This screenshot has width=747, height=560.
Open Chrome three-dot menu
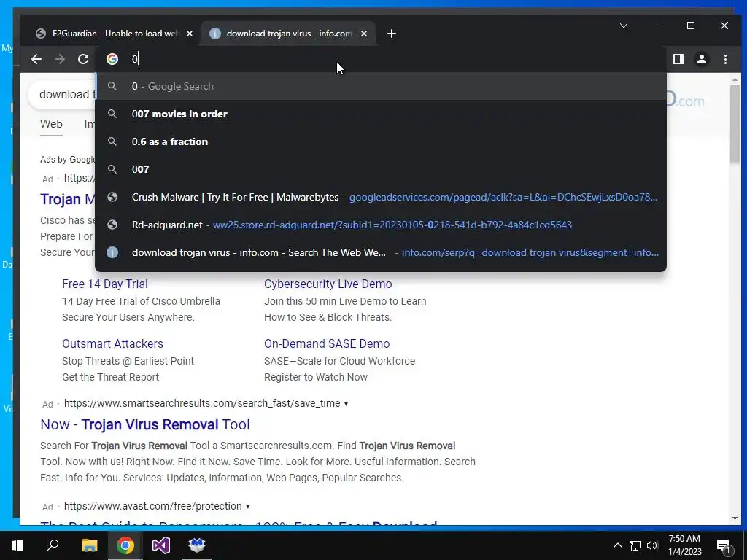tap(725, 59)
